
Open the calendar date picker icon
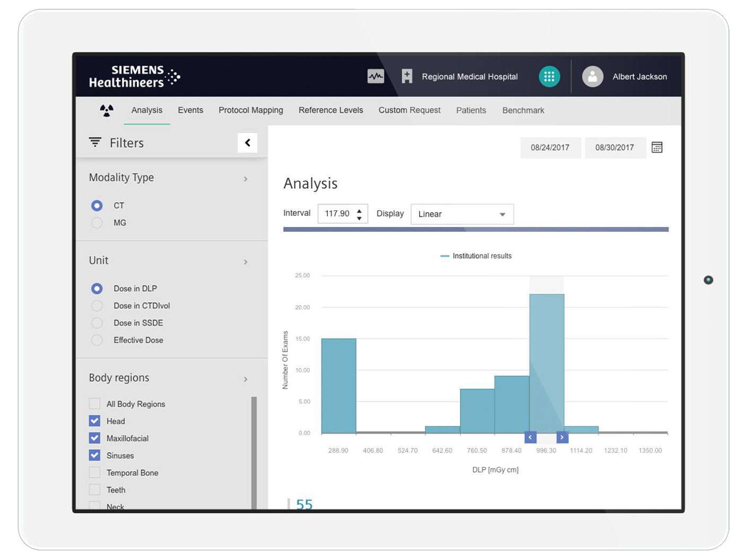[656, 147]
